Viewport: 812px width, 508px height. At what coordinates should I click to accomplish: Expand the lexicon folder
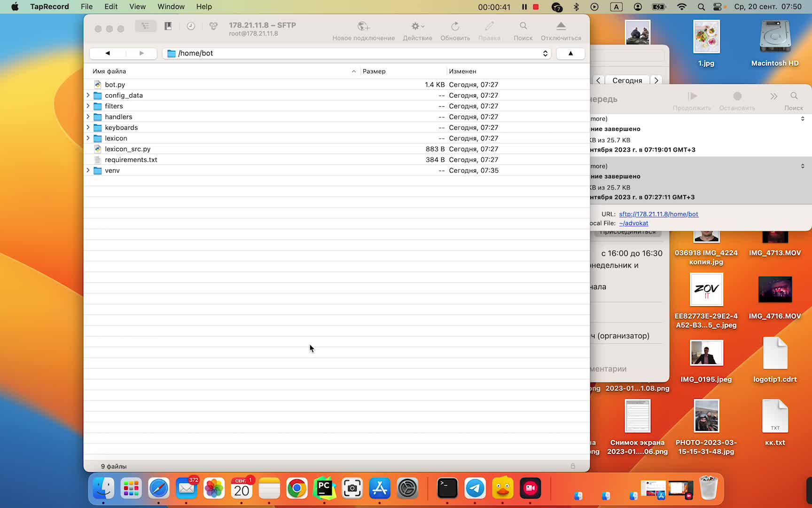(x=88, y=138)
